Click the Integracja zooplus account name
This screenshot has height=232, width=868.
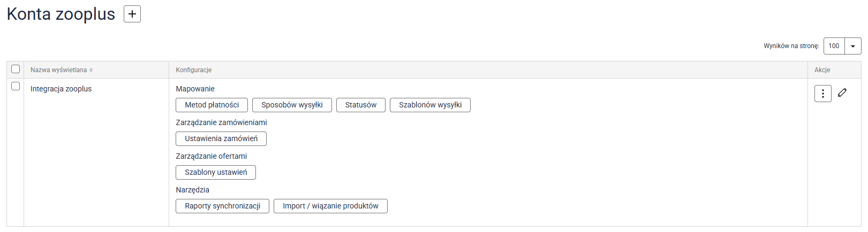[61, 89]
